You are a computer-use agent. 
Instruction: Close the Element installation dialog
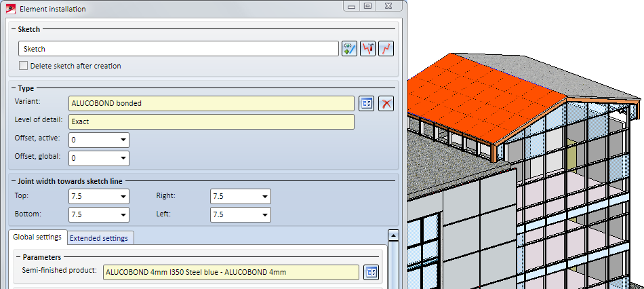(x=388, y=6)
